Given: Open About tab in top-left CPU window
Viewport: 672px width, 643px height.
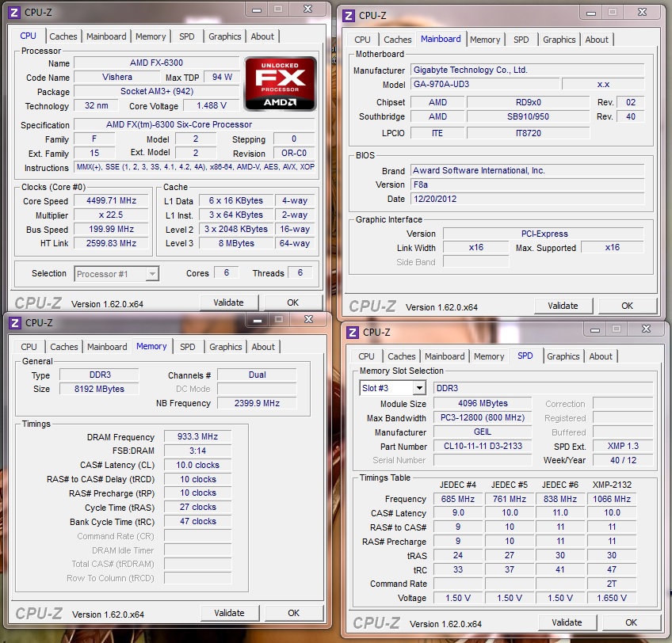Looking at the screenshot, I should (262, 36).
